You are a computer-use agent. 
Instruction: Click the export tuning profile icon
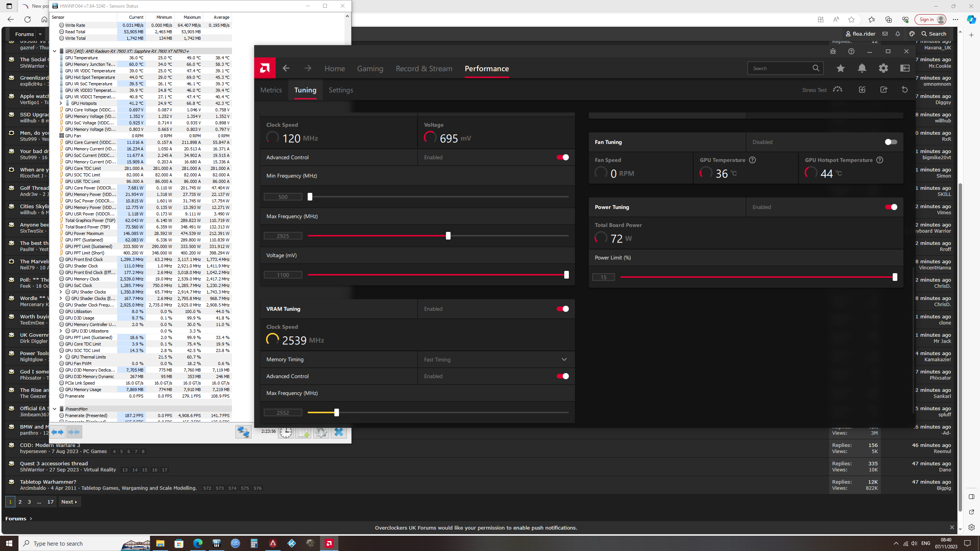coord(884,90)
